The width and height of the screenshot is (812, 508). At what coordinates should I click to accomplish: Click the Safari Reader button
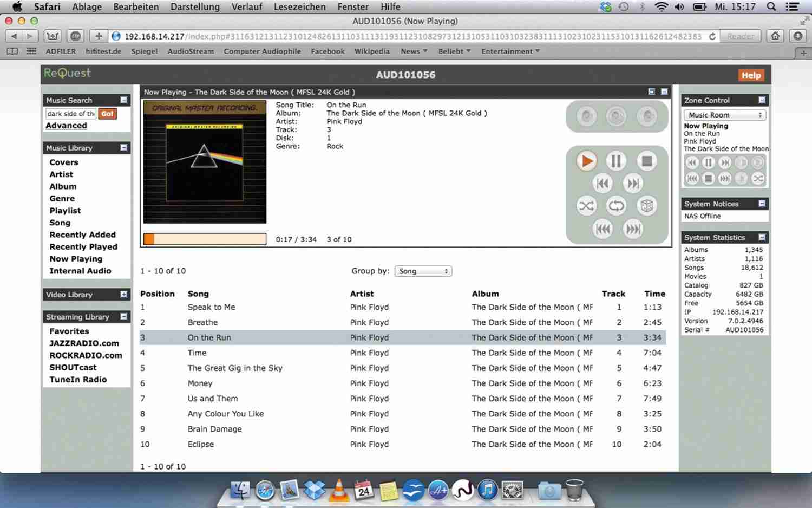pyautogui.click(x=741, y=36)
